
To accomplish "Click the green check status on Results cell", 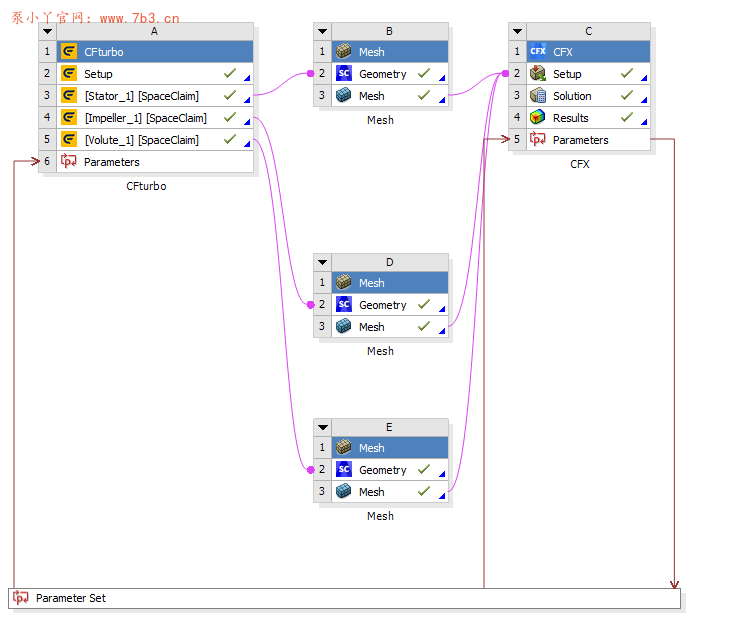I will (627, 117).
